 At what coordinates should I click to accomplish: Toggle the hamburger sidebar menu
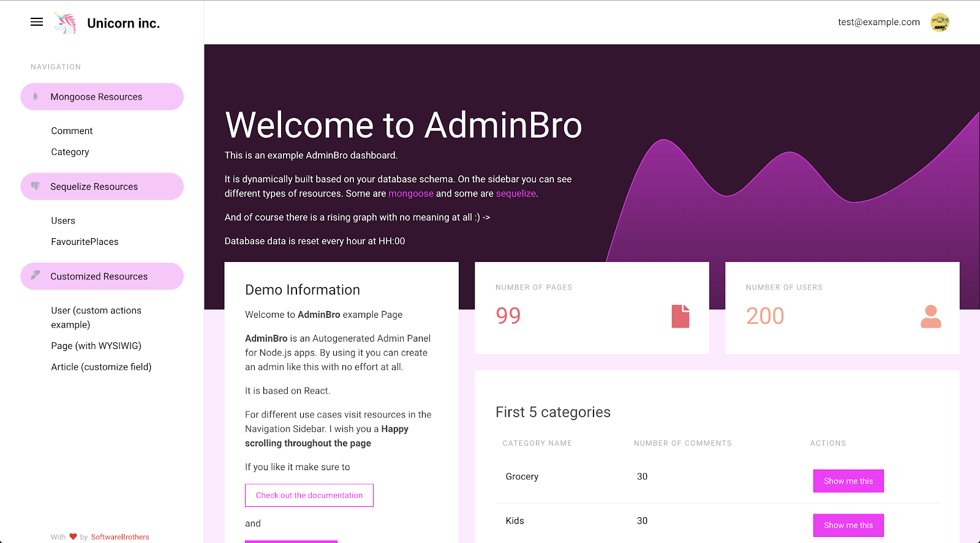tap(37, 22)
